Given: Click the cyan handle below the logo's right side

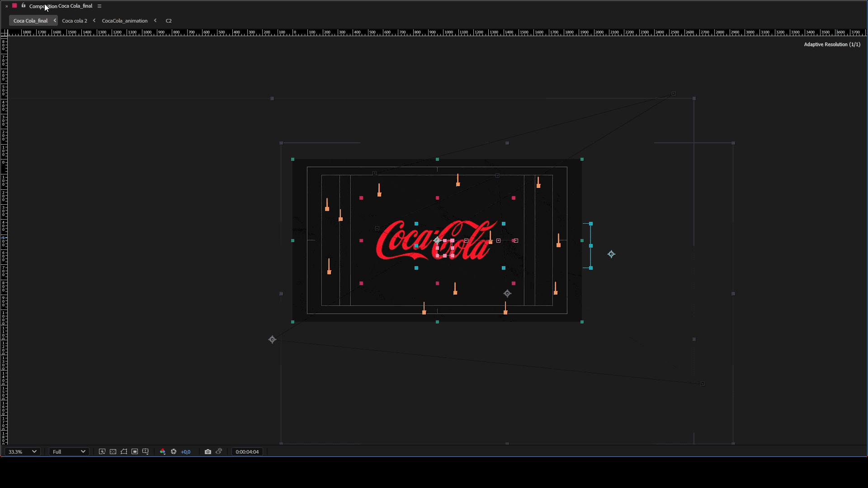Looking at the screenshot, I should (504, 268).
